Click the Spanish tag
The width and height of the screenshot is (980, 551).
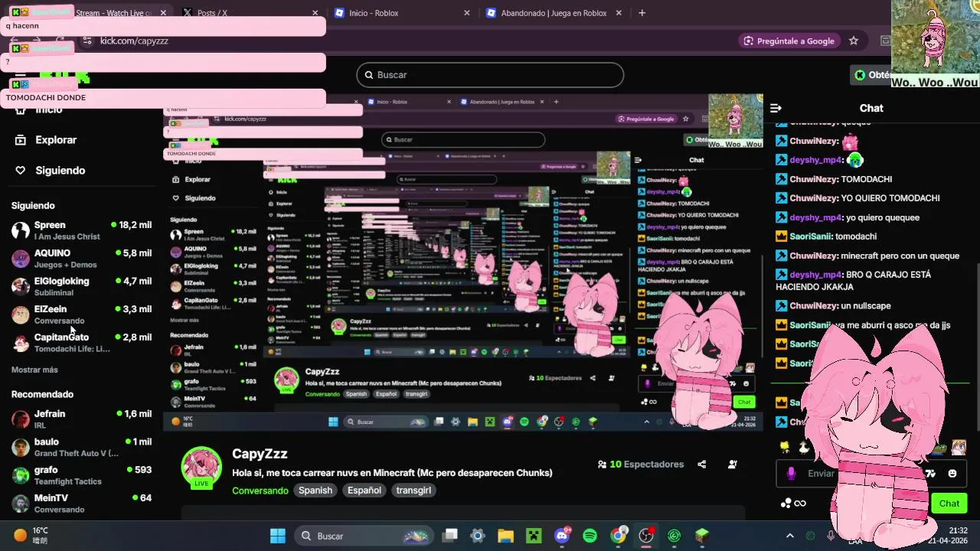tap(315, 491)
